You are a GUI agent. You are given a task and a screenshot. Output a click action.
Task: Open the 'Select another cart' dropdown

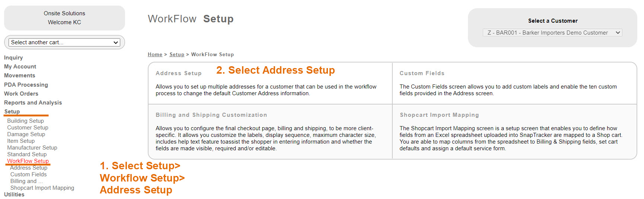click(64, 42)
